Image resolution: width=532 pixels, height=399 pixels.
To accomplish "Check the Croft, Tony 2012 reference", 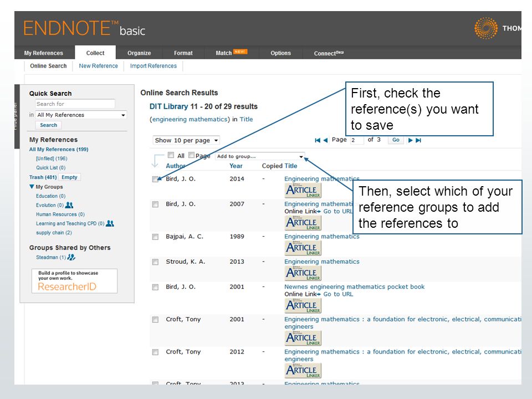I will (x=155, y=352).
